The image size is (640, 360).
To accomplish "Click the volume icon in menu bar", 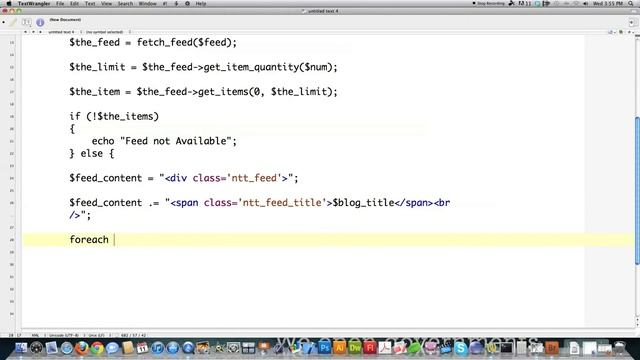I will coord(585,3).
